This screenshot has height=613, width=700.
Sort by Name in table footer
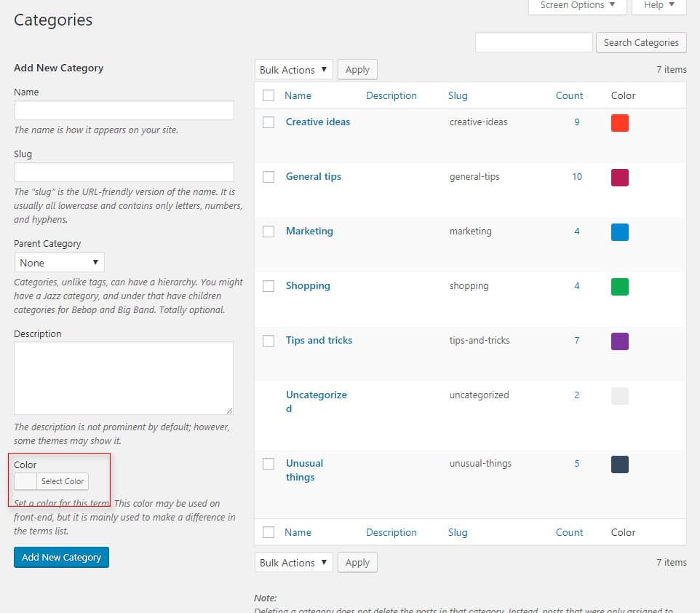(298, 533)
